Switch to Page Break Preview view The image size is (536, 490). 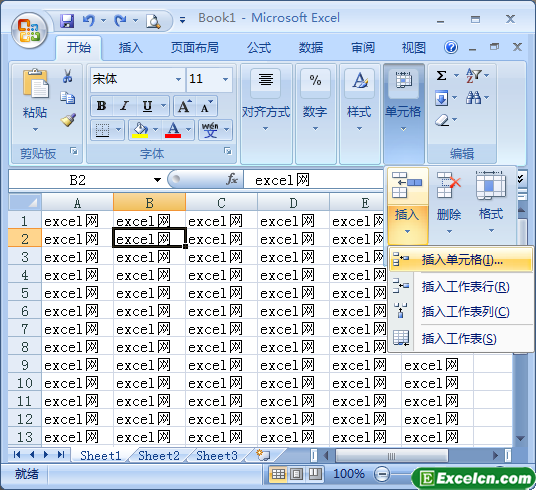point(315,474)
